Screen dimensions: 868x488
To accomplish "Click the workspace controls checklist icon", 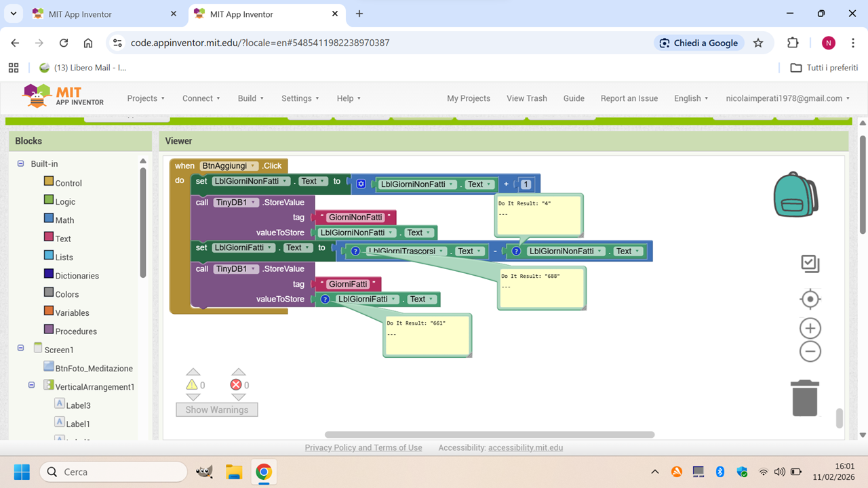I will (810, 264).
